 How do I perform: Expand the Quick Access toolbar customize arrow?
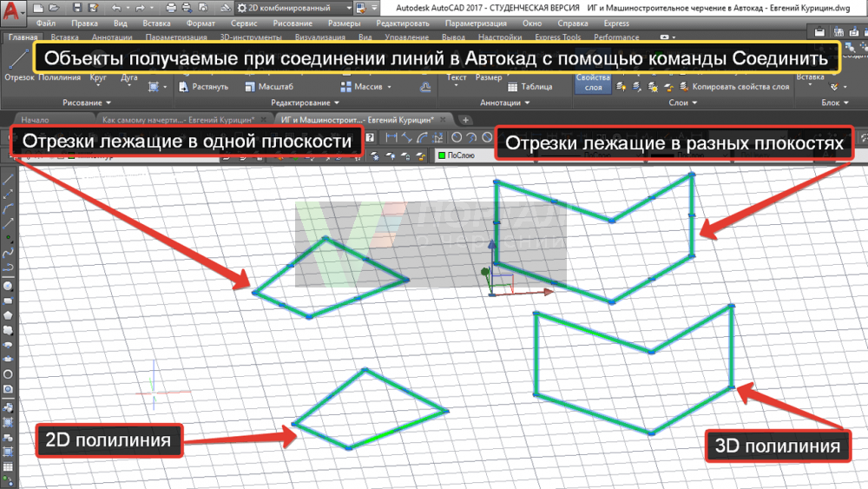click(375, 8)
